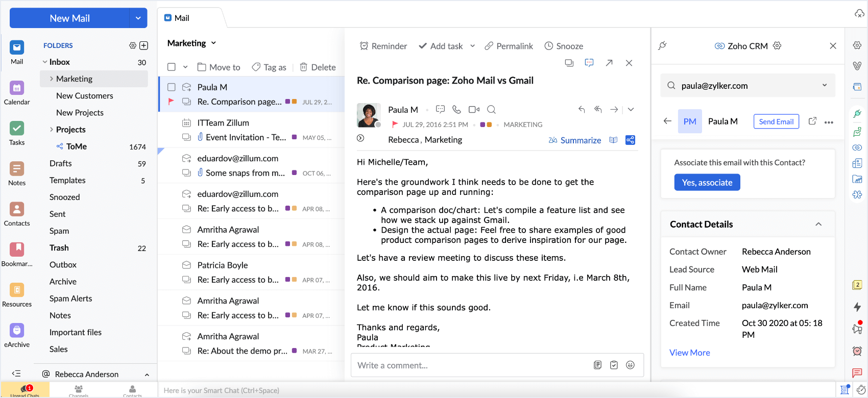Reply all to the email
Viewport: 868px width, 398px height.
598,109
